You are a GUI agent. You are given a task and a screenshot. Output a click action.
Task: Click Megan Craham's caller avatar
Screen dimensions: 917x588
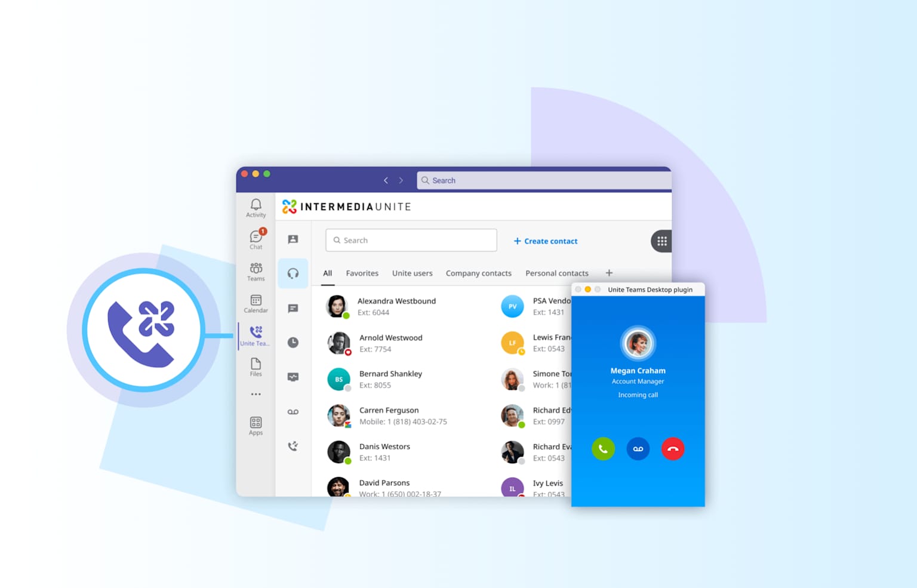click(638, 344)
